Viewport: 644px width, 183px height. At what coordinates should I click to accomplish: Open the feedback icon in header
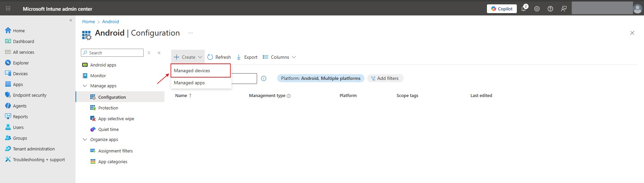click(564, 9)
